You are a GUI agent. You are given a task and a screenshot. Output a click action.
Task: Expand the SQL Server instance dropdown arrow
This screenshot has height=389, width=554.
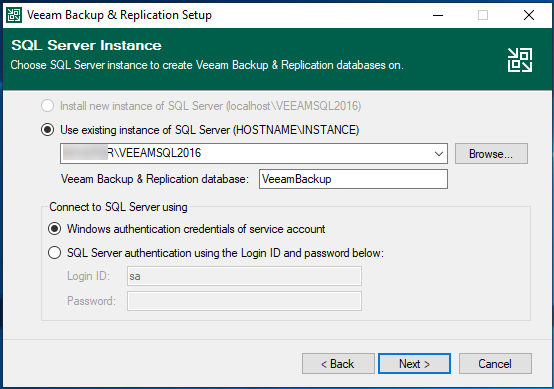pyautogui.click(x=439, y=154)
